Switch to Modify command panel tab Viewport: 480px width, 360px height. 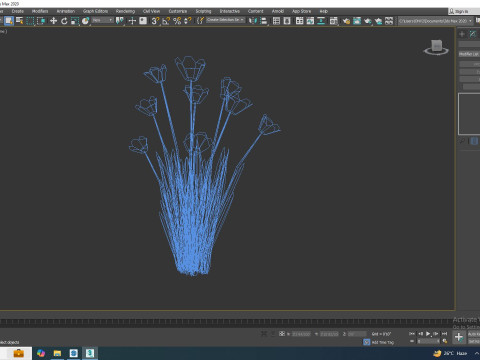(473, 34)
